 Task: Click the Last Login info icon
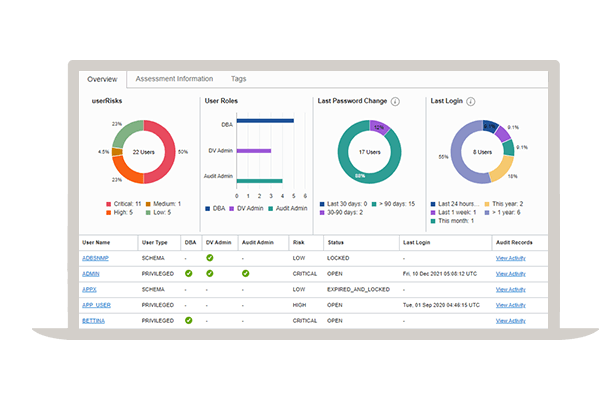click(471, 101)
